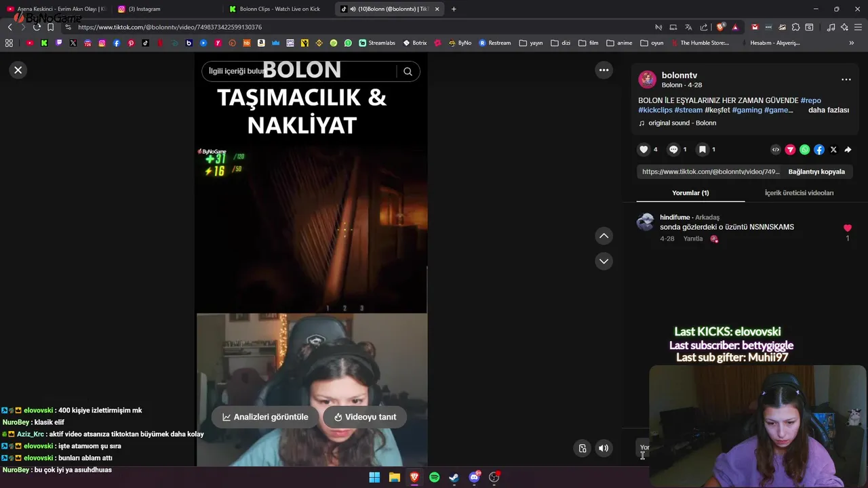Open the Streamlabs bookmark
868x488 pixels.
(x=377, y=43)
